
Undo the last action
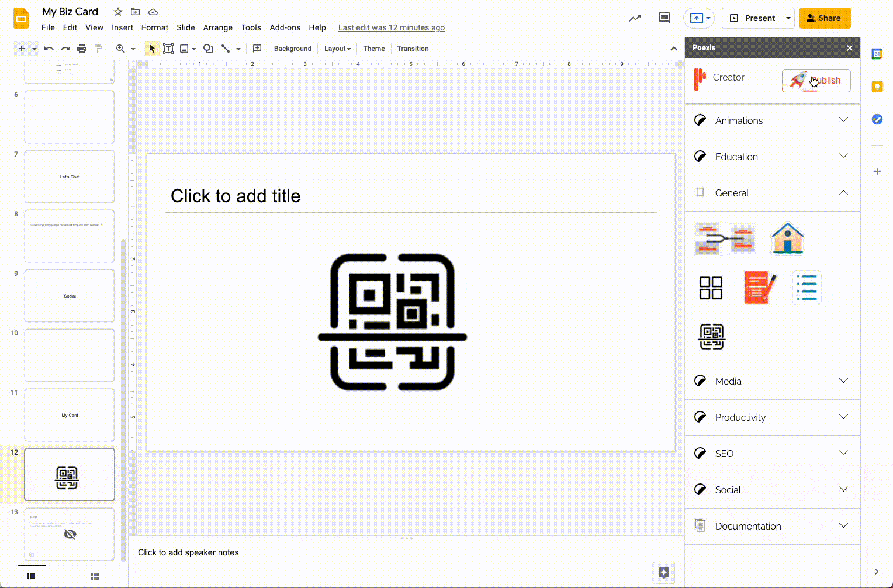tap(49, 49)
